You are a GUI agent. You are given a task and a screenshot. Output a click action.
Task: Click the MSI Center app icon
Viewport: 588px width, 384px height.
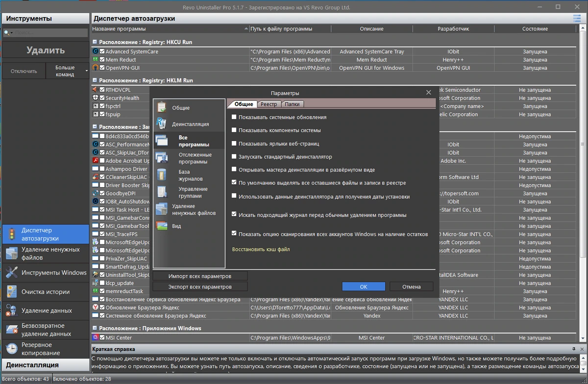(x=96, y=337)
